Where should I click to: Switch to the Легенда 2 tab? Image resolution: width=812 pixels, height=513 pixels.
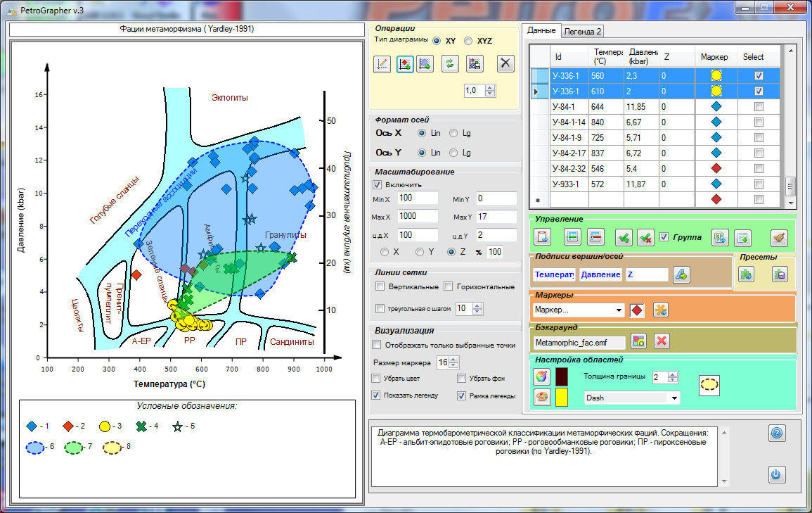click(583, 31)
